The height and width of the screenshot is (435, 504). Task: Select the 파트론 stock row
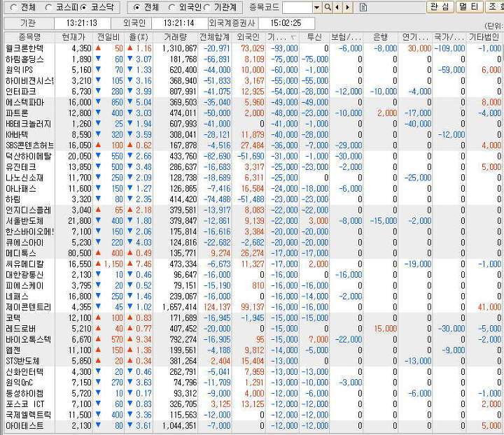pyautogui.click(x=253, y=113)
